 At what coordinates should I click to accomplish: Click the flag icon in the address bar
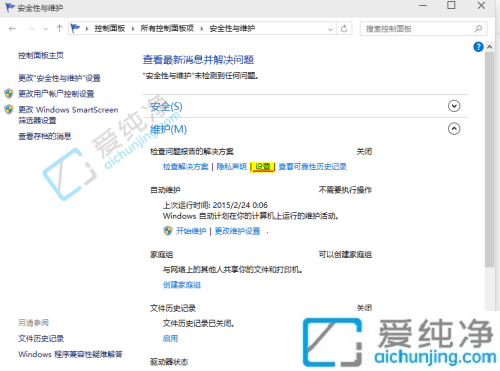pos(75,28)
